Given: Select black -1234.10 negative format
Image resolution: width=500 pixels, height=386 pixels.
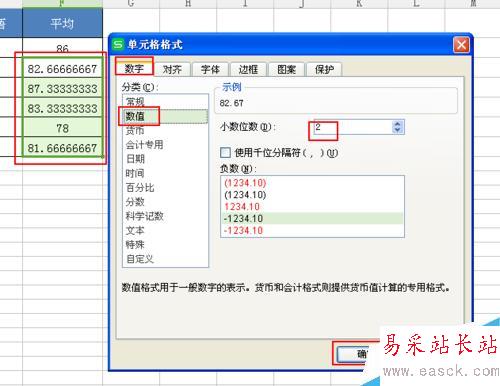Looking at the screenshot, I should [x=312, y=219].
